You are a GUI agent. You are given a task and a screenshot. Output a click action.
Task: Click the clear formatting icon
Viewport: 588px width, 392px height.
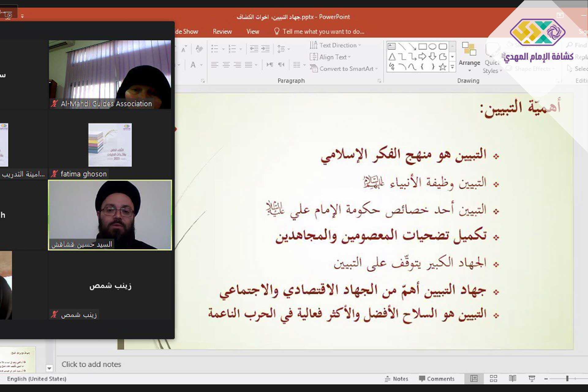pyautogui.click(x=199, y=49)
